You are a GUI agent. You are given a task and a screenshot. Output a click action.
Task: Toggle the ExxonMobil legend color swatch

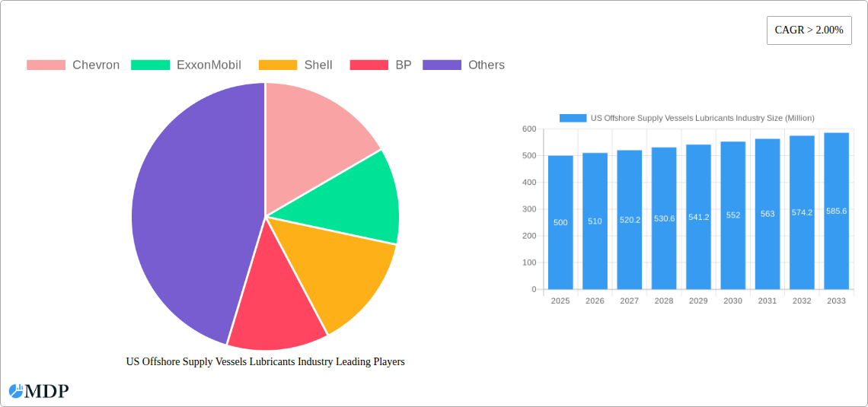pos(150,65)
